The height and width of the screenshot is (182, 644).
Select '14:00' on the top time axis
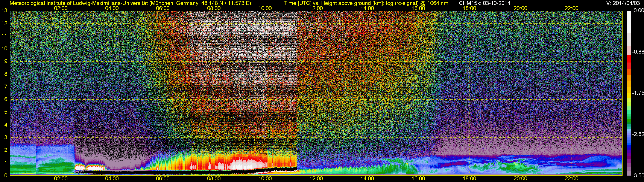coord(367,8)
